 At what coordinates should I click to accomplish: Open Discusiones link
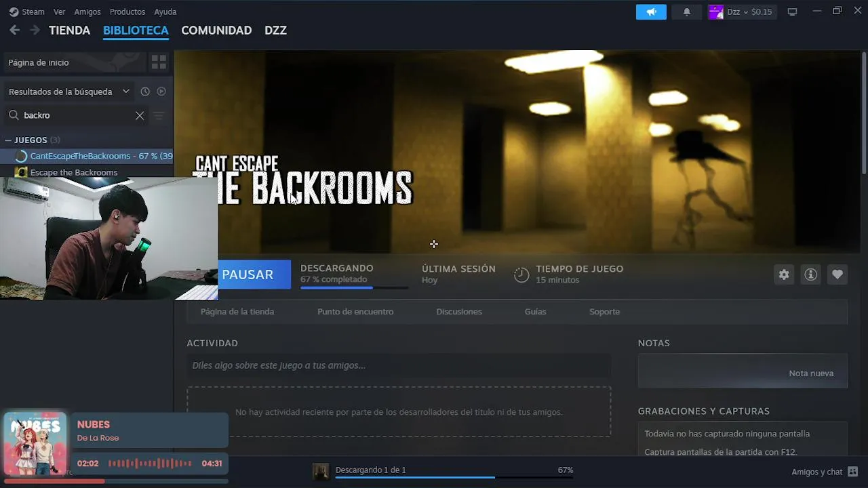click(x=459, y=312)
